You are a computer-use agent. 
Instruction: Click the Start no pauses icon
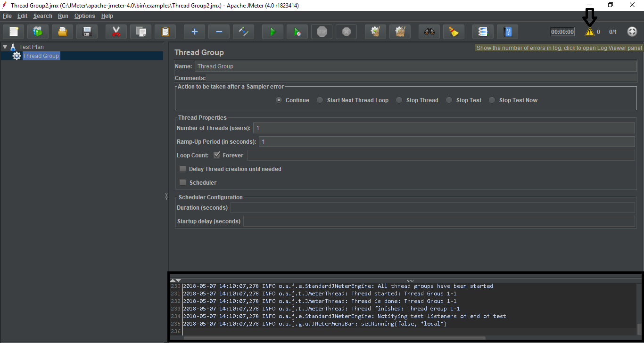pyautogui.click(x=297, y=32)
